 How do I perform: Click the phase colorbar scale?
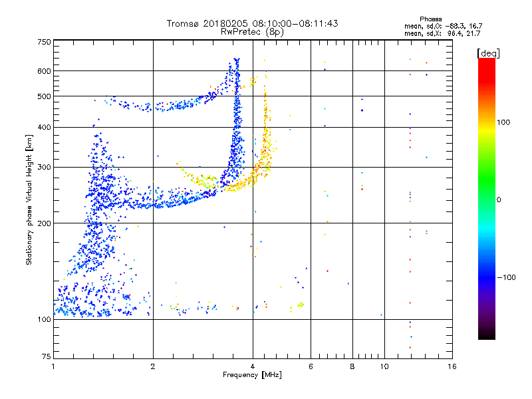coord(487,199)
